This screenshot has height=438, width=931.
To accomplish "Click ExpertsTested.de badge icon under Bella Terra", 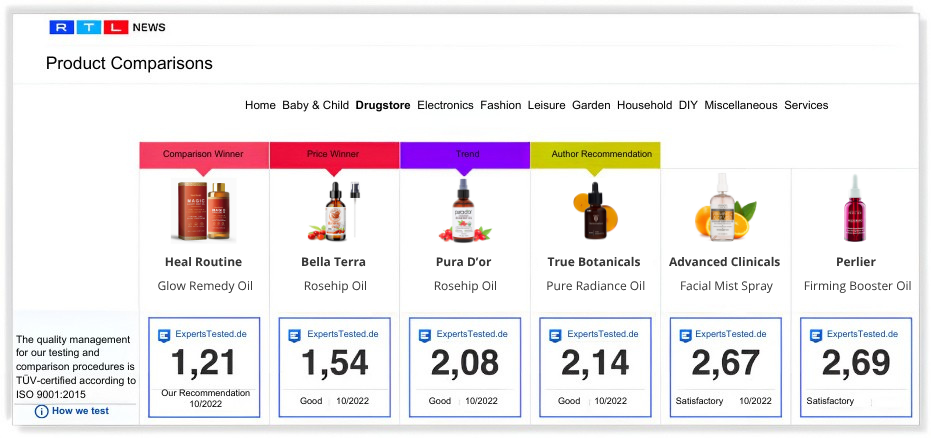I will pyautogui.click(x=295, y=335).
